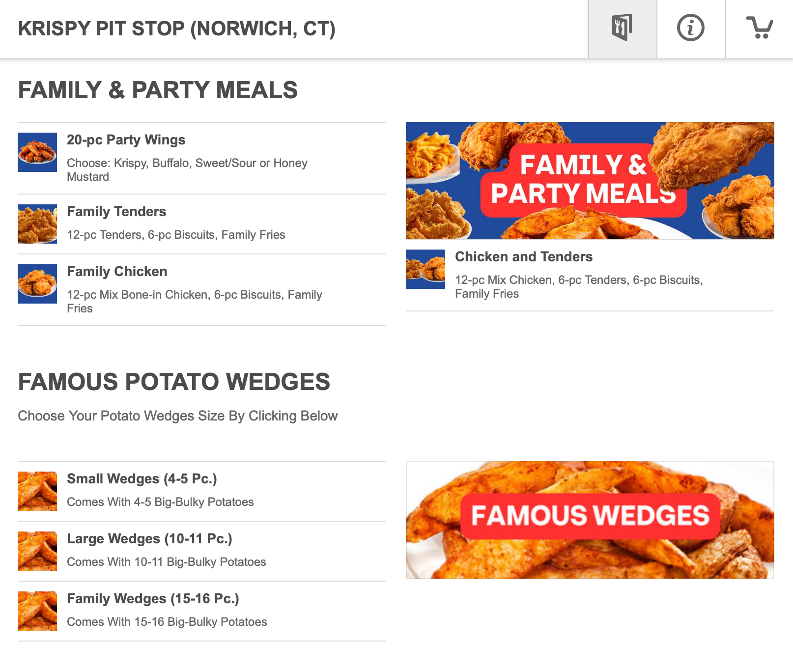Viewport: 793px width, 672px height.
Task: Open the shopping cart
Action: click(x=759, y=28)
